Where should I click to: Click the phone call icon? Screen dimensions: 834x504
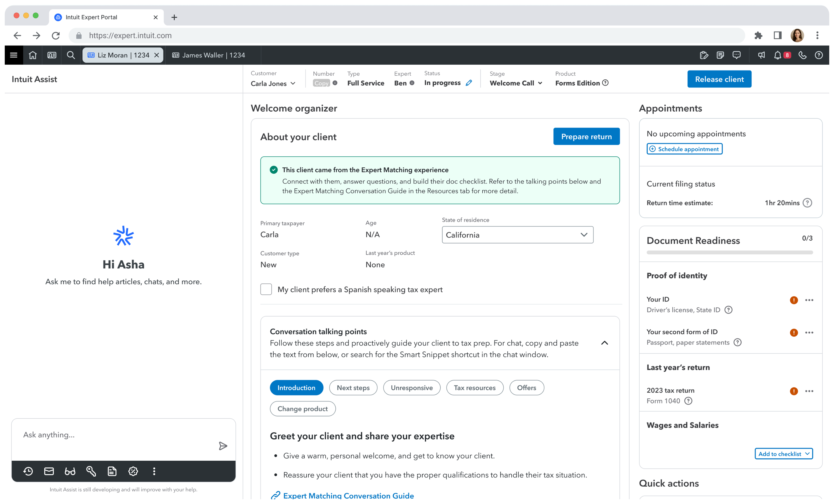point(802,55)
